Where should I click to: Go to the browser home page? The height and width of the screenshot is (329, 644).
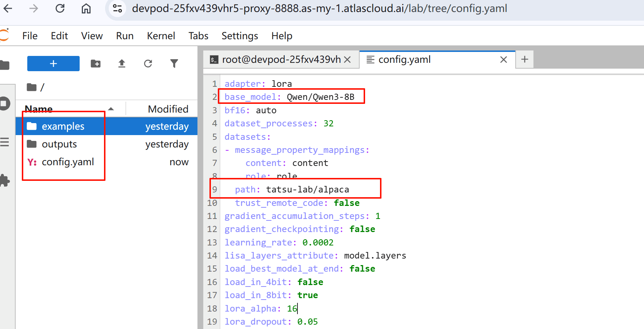click(x=86, y=8)
